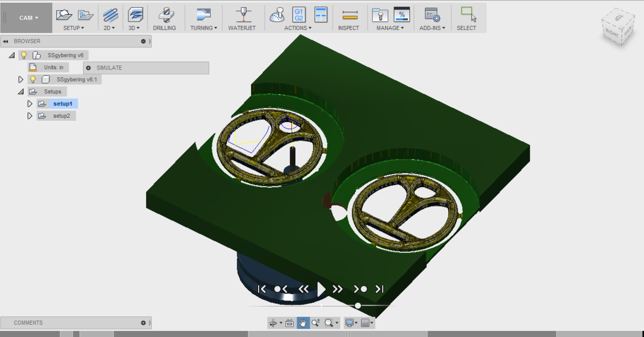Click the Inspect measure icon

350,15
